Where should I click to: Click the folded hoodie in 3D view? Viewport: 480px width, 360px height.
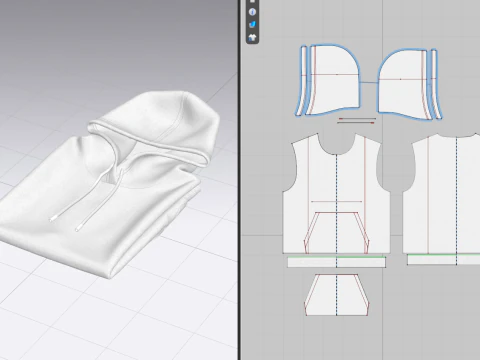click(110, 187)
